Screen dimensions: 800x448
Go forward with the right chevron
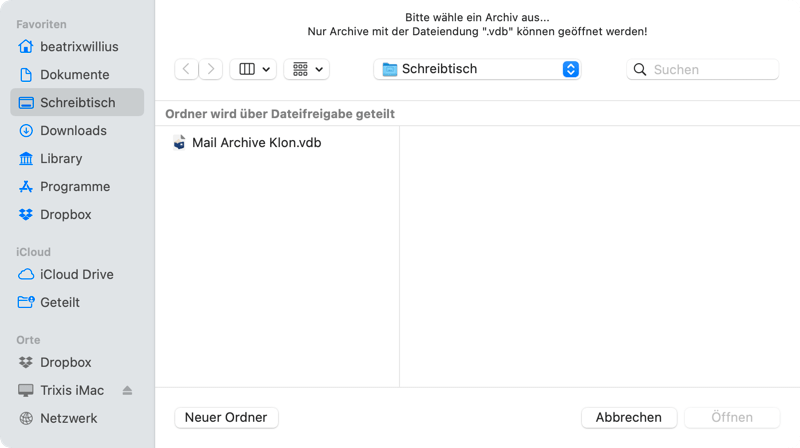tap(211, 69)
